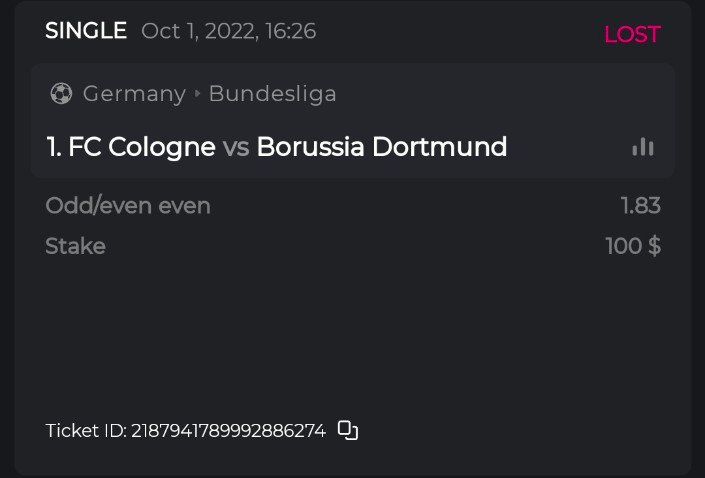Open the Bundesliga league link
Image resolution: width=705 pixels, height=478 pixels.
(272, 94)
